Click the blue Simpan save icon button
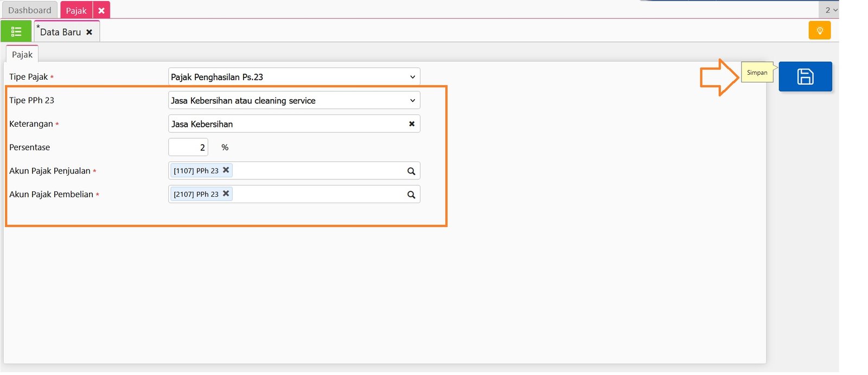Screen dimensions: 868x375 tap(805, 76)
